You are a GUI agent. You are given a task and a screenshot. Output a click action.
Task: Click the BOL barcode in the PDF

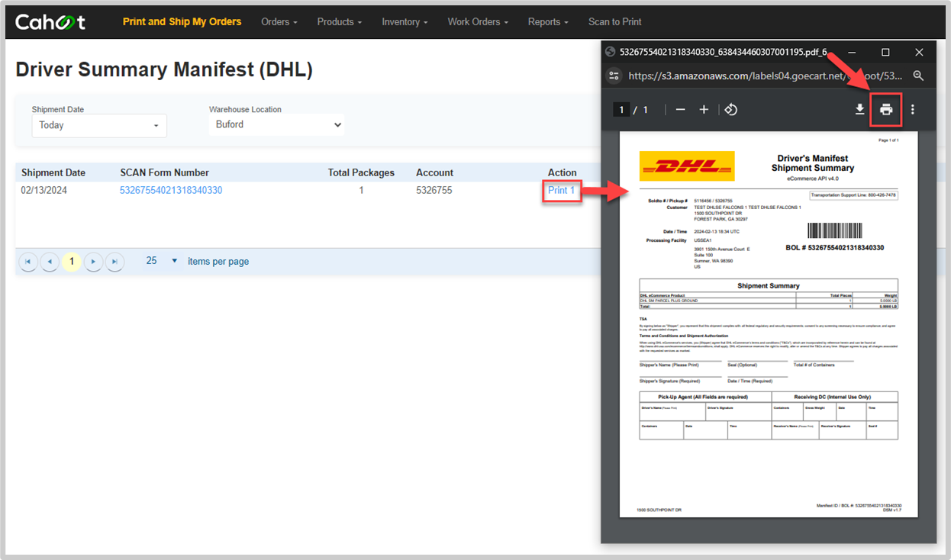coord(834,231)
